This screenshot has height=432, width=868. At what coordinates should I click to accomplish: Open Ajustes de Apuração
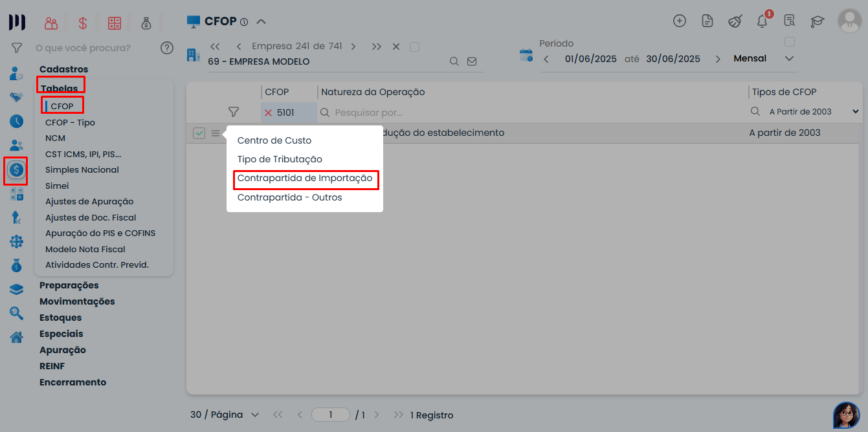pyautogui.click(x=89, y=202)
